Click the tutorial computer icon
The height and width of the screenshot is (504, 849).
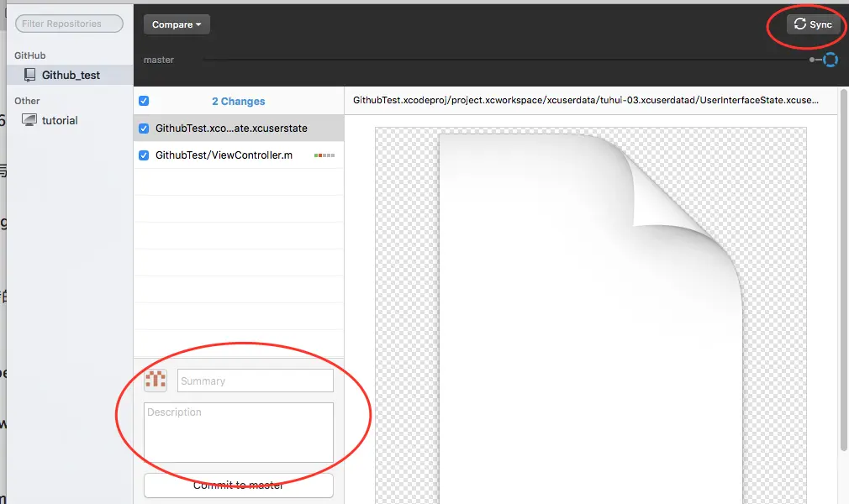coord(29,119)
